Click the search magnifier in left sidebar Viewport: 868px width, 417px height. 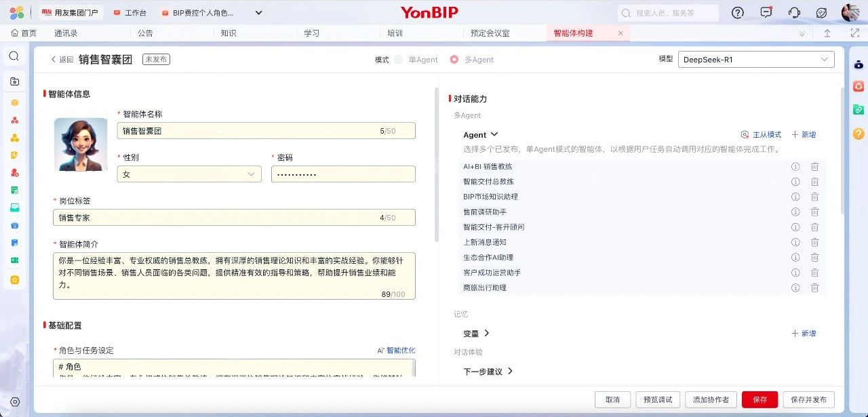(14, 56)
